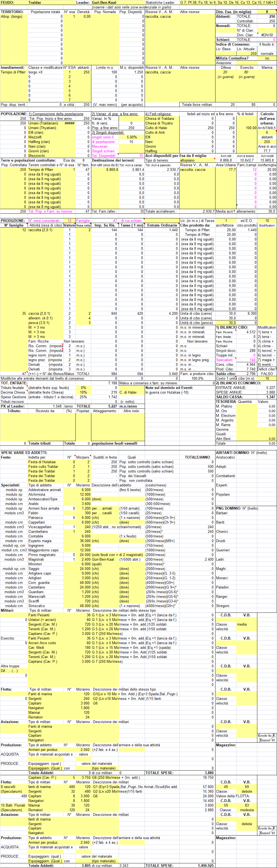This screenshot has width=277, height=868.
Task: Click the 'Spese Gestione' row label
Action: [13, 397]
